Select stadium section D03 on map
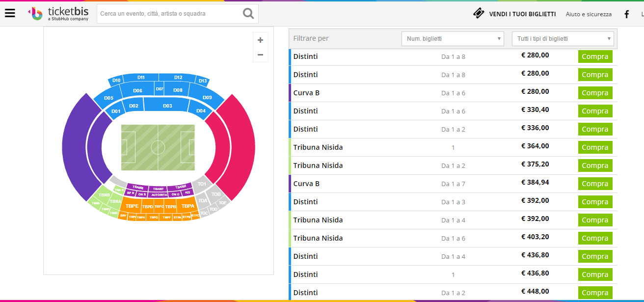Image resolution: width=644 pixels, height=302 pixels. pyautogui.click(x=167, y=106)
